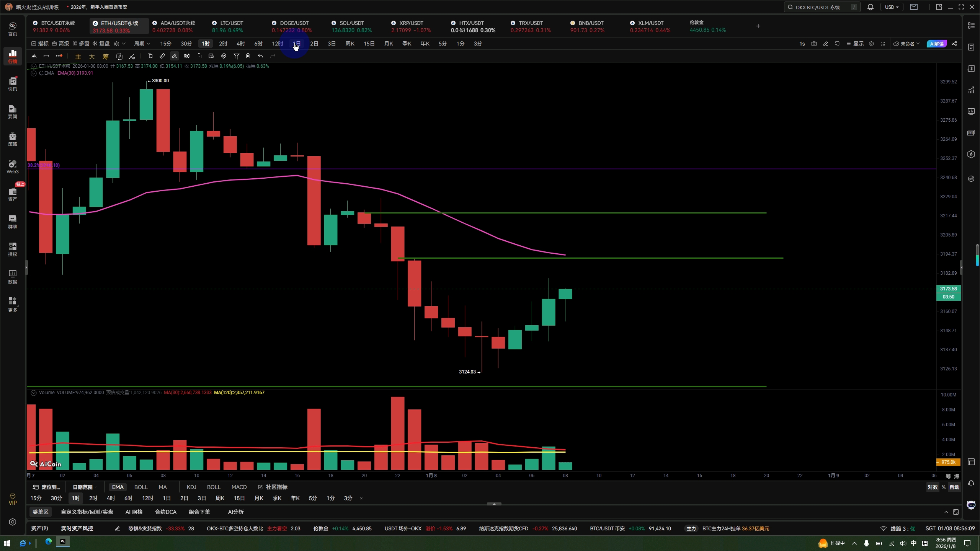Screen dimensions: 980x551
Task: Click the lock drawings icon
Action: click(x=199, y=56)
